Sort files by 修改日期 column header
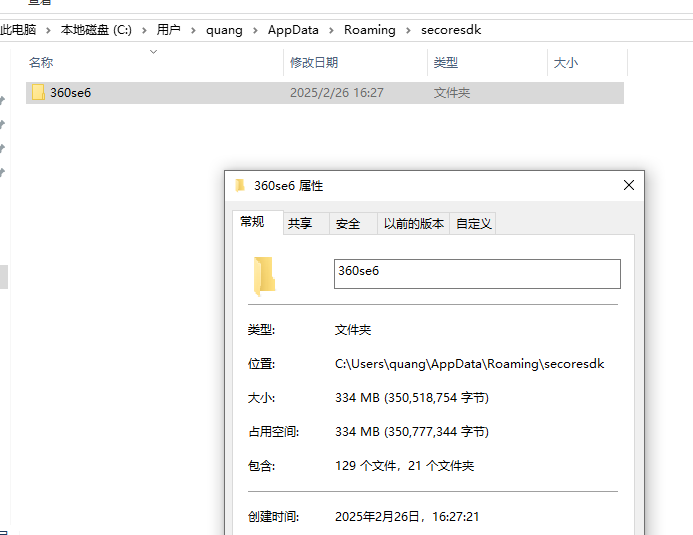This screenshot has height=535, width=693. click(x=314, y=63)
